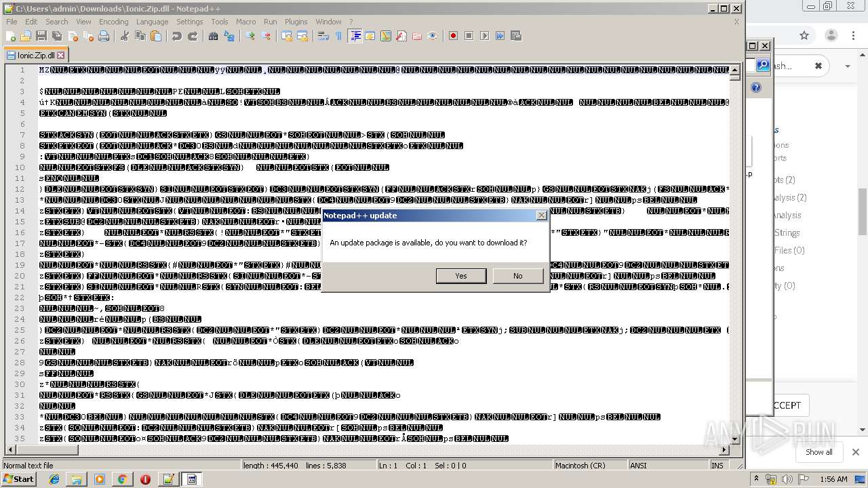The height and width of the screenshot is (488, 868).
Task: Close the Ionic.Zip.dll tab
Action: 60,56
